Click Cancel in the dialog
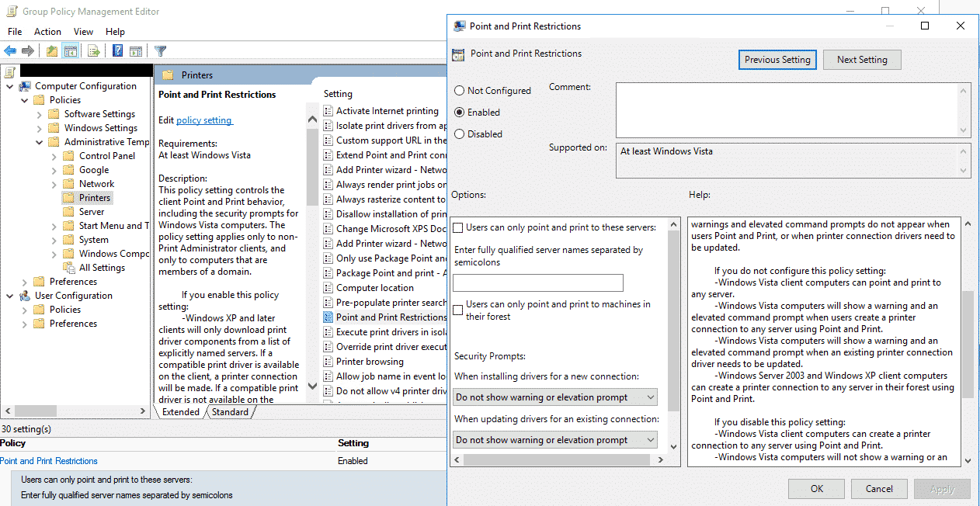The height and width of the screenshot is (506, 980). pyautogui.click(x=879, y=489)
